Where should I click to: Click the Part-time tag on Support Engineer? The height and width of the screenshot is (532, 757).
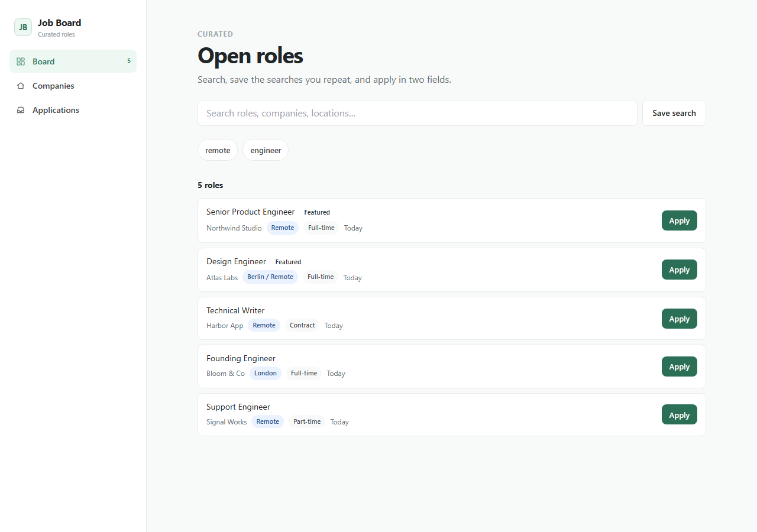tap(307, 421)
